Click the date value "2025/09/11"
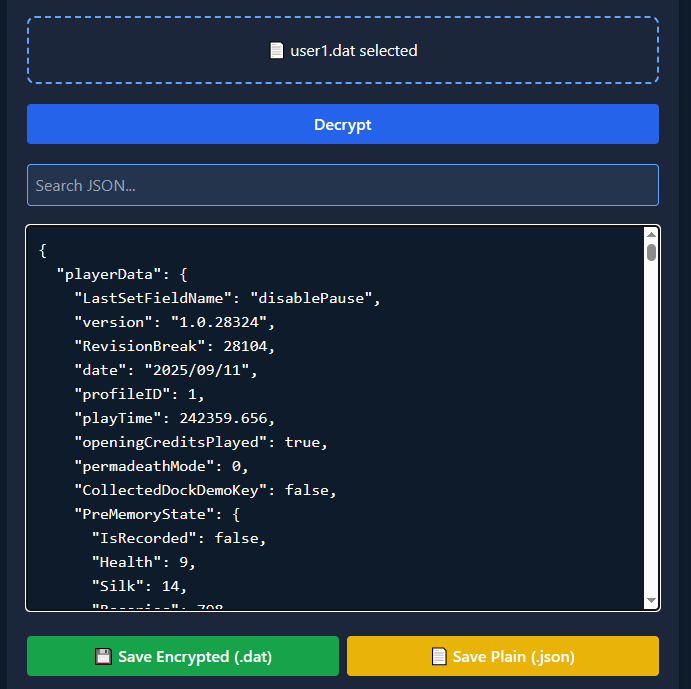Viewport: 691px width, 689px height. (x=197, y=370)
